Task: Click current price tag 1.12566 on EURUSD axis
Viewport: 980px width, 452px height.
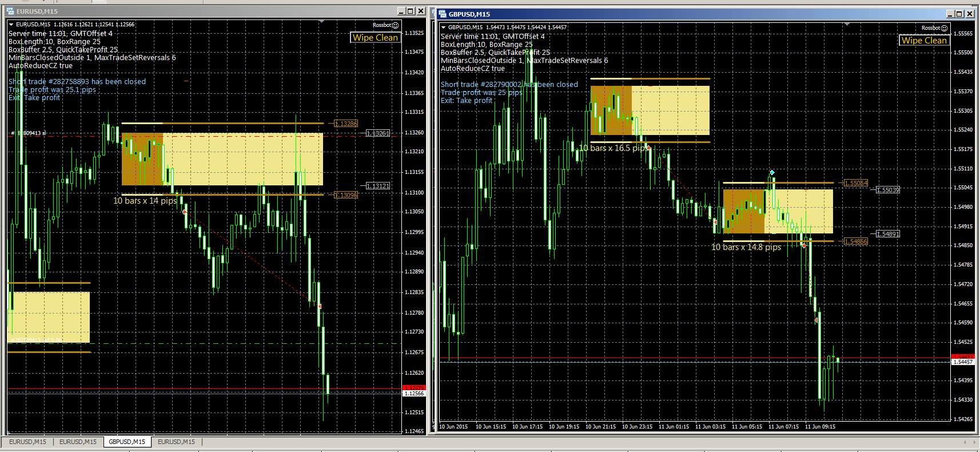Action: 414,393
